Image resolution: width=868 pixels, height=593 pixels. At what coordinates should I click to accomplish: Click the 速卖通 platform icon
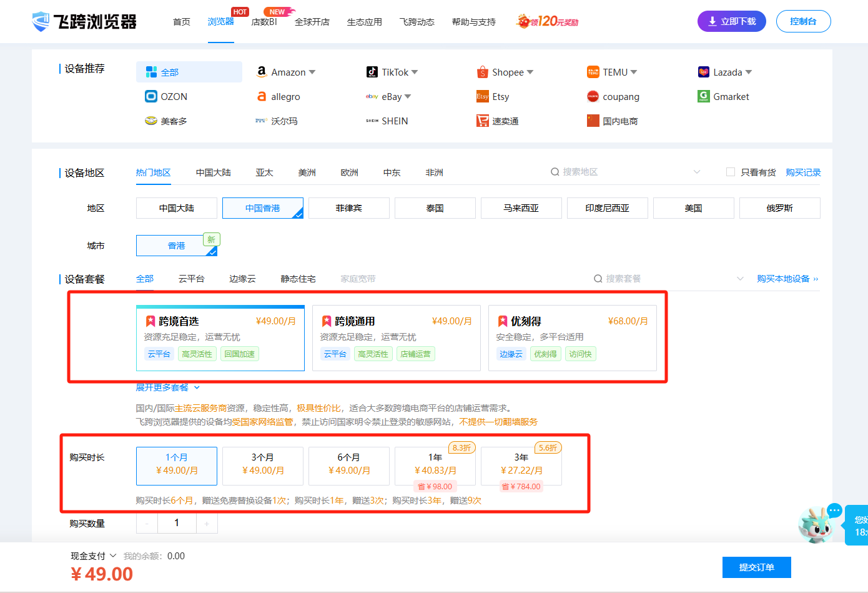(x=483, y=121)
